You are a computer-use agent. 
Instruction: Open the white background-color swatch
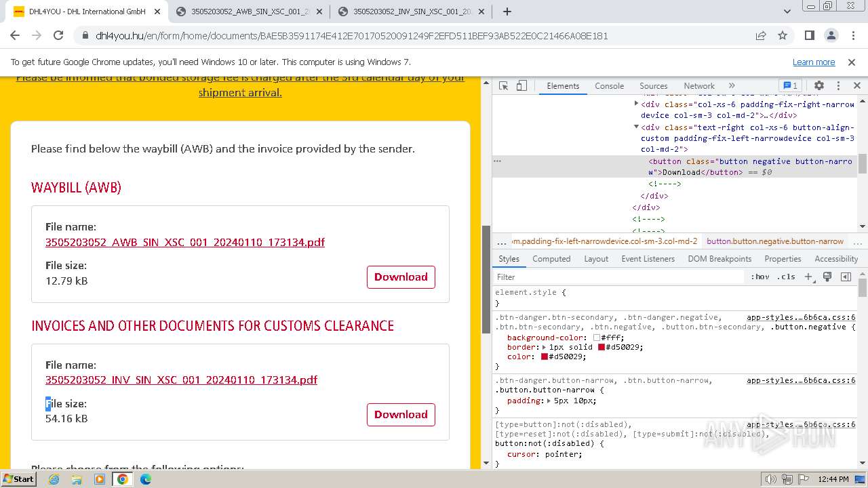(x=597, y=338)
